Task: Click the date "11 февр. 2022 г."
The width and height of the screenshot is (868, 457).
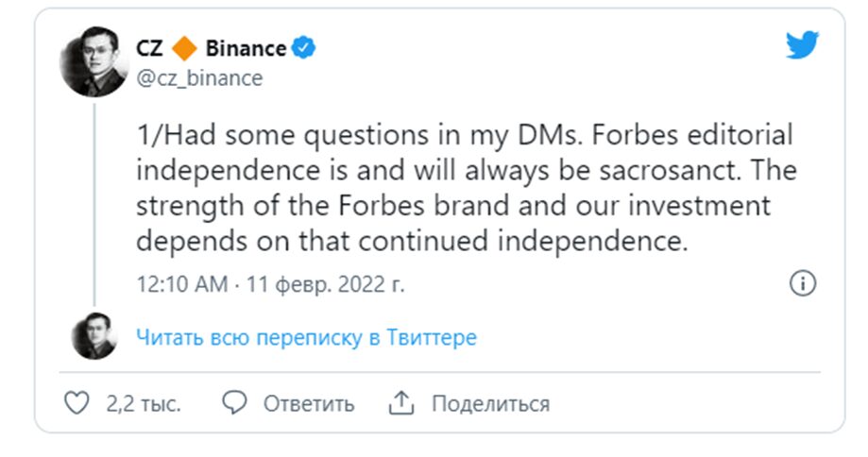Action: (324, 284)
